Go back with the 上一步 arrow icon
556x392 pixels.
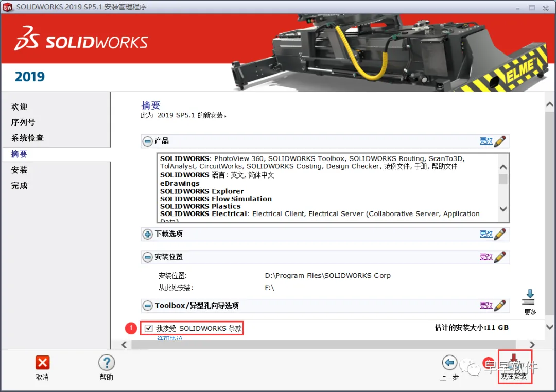449,363
